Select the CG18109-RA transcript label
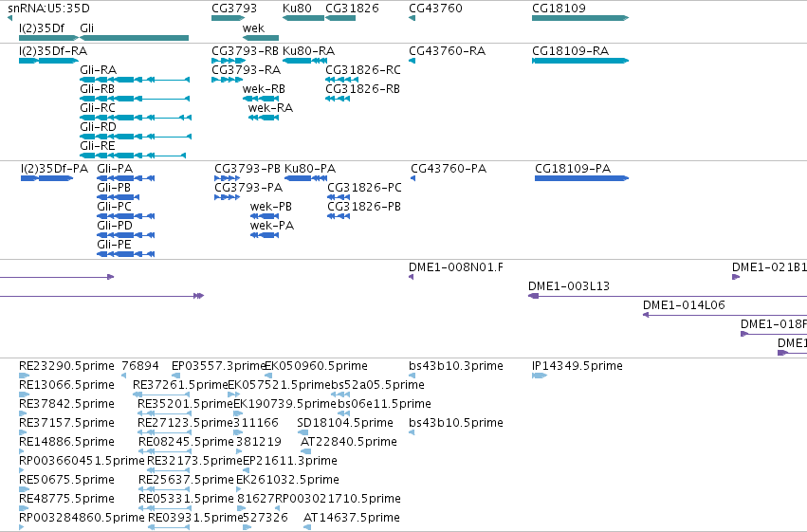 tap(570, 51)
